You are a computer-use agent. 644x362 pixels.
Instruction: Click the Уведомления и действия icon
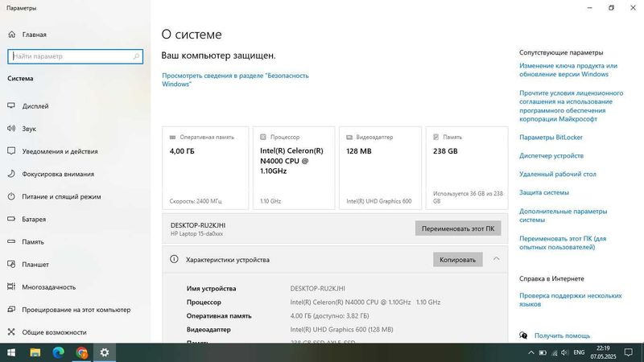click(11, 151)
